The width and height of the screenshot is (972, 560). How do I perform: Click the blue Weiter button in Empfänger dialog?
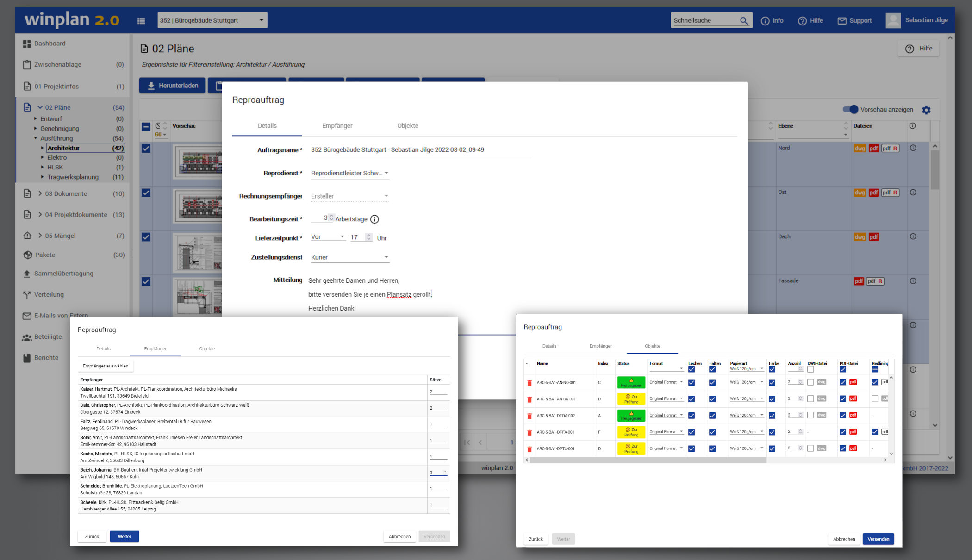(x=125, y=536)
